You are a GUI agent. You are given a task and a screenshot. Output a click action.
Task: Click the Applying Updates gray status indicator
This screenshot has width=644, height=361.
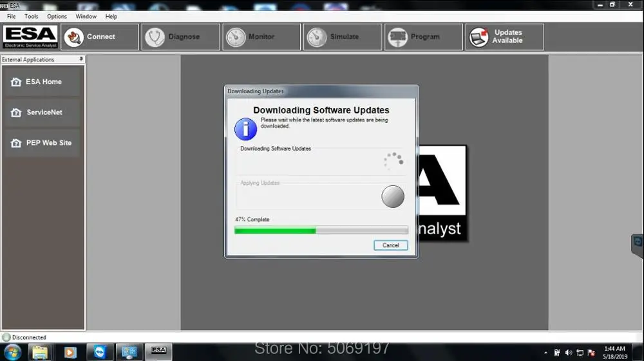(x=393, y=196)
